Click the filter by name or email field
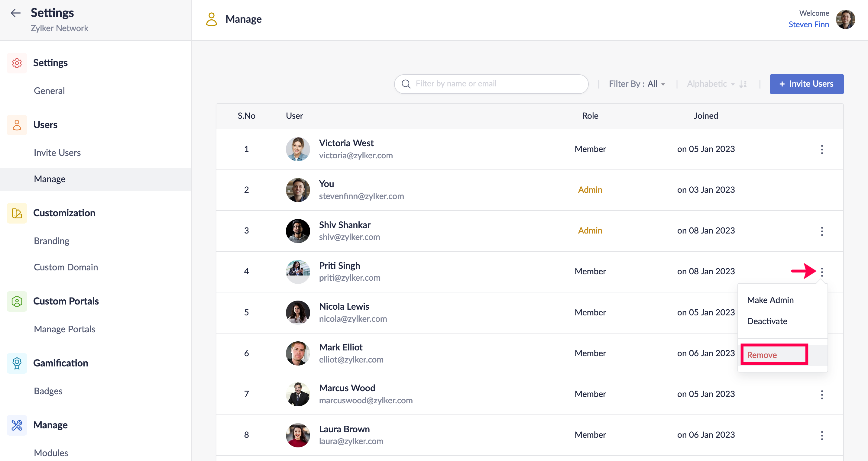 491,84
